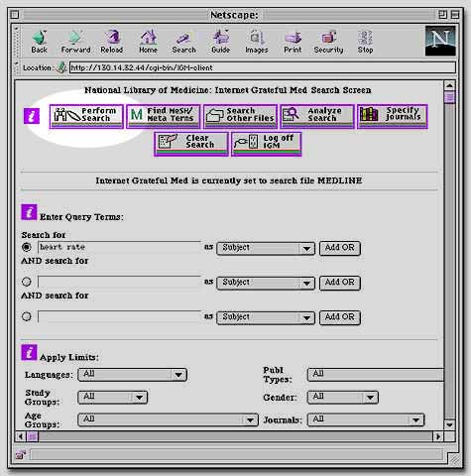The height and width of the screenshot is (476, 471).
Task: Log off IGM via plug icon
Action: point(267,144)
